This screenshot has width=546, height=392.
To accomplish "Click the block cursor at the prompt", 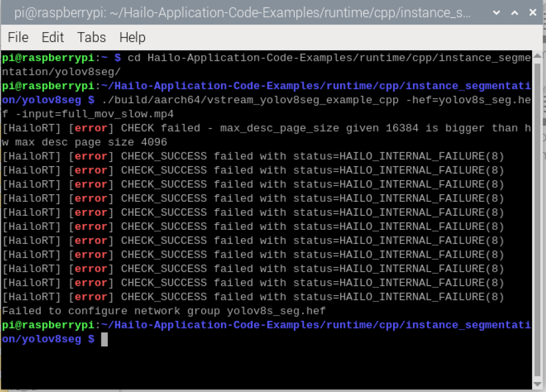I will pos(104,339).
